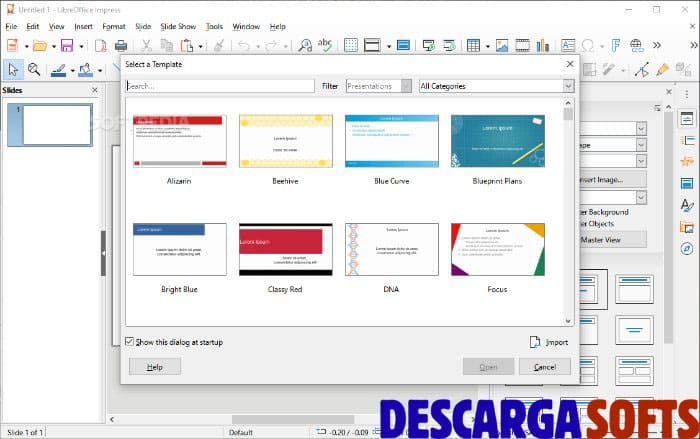Open the dropdown arrow beside Open folder
The width and height of the screenshot is (700, 439).
click(x=54, y=46)
